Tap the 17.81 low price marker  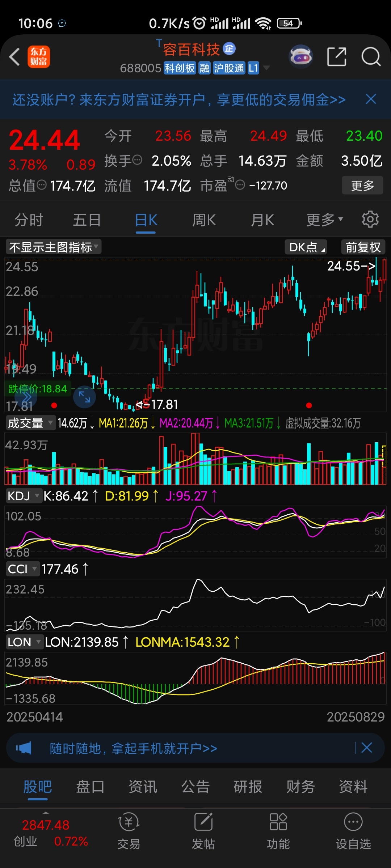(x=157, y=404)
